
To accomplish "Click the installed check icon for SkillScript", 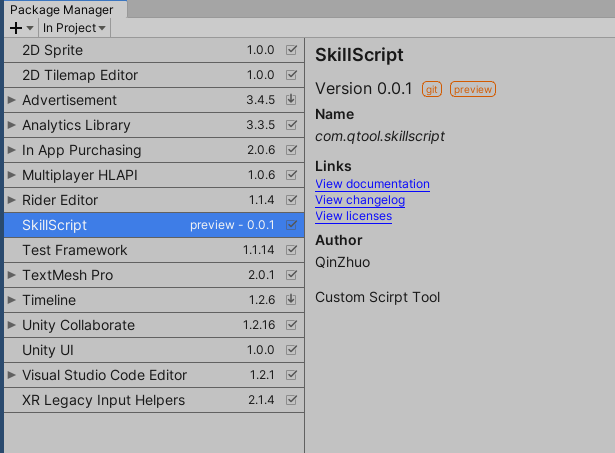I will click(x=291, y=225).
